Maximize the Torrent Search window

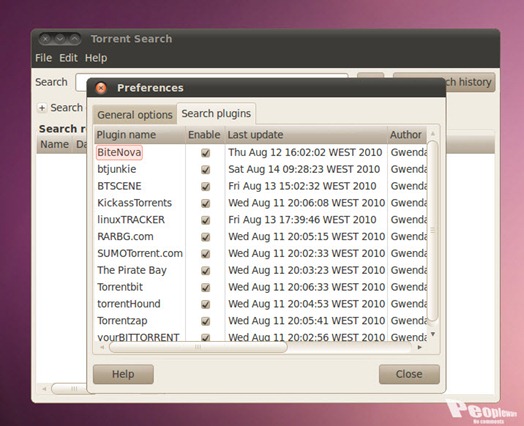[x=75, y=39]
